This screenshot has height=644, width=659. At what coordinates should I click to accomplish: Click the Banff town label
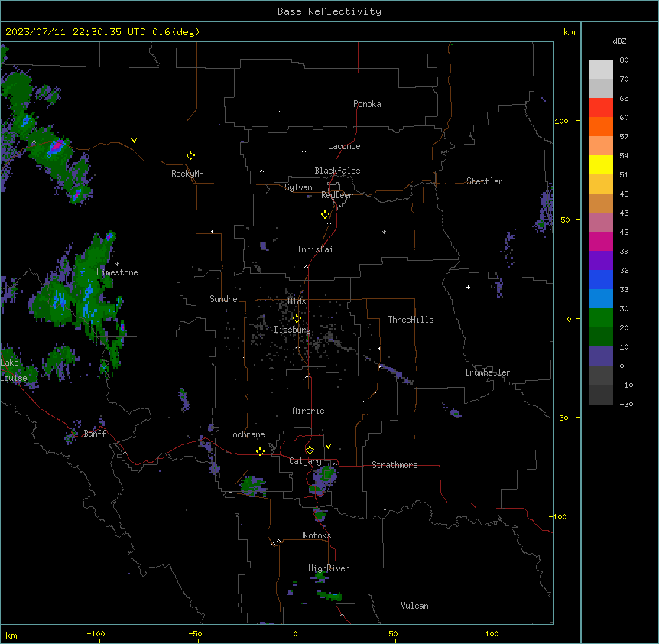pyautogui.click(x=95, y=434)
